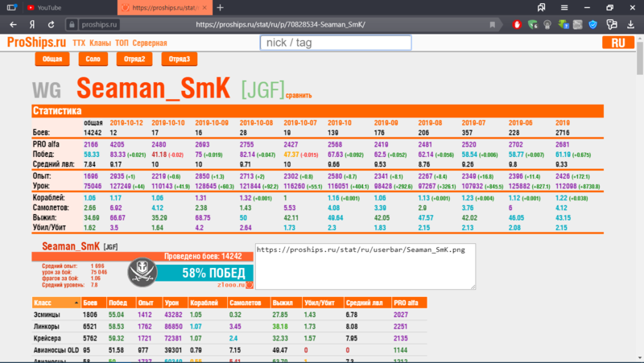Open the 2019-10-07 date column link
Screen dimensions: 644x363
pos(300,123)
